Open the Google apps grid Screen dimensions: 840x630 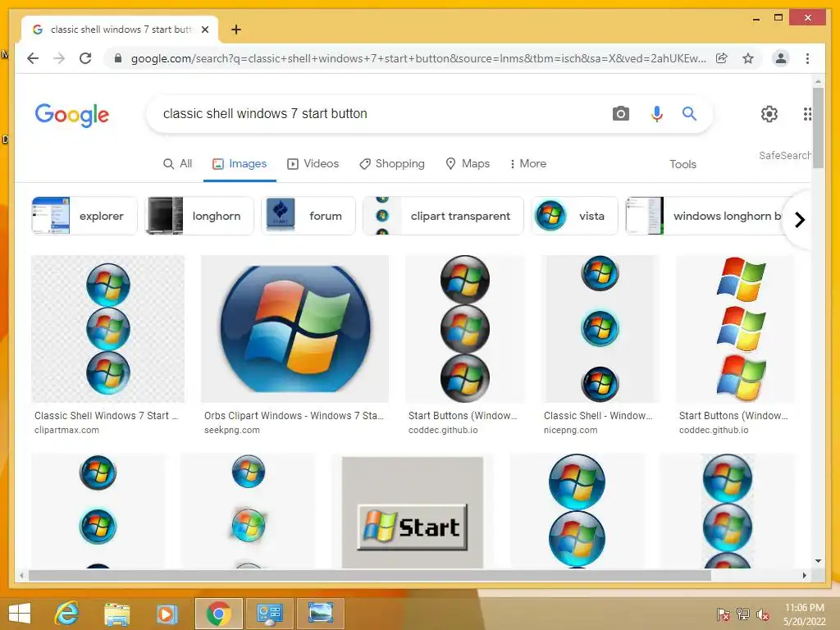[807, 113]
